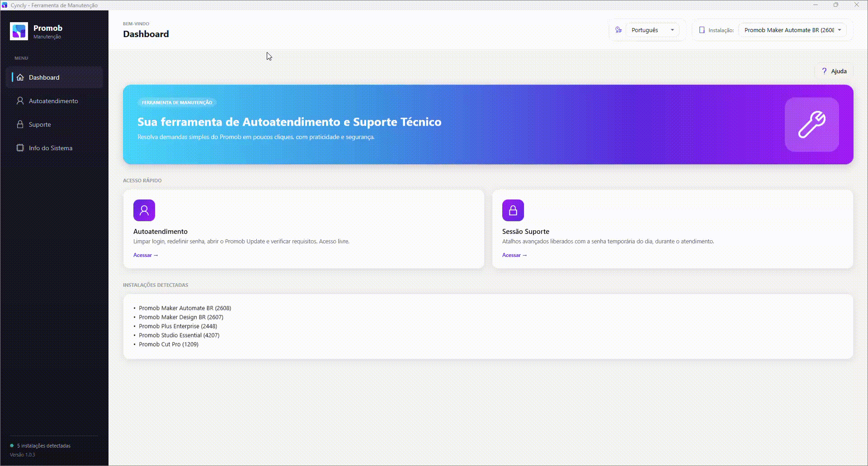Click the 'Resolva demandas simples' banner subtitle
The width and height of the screenshot is (868, 466).
tap(256, 137)
